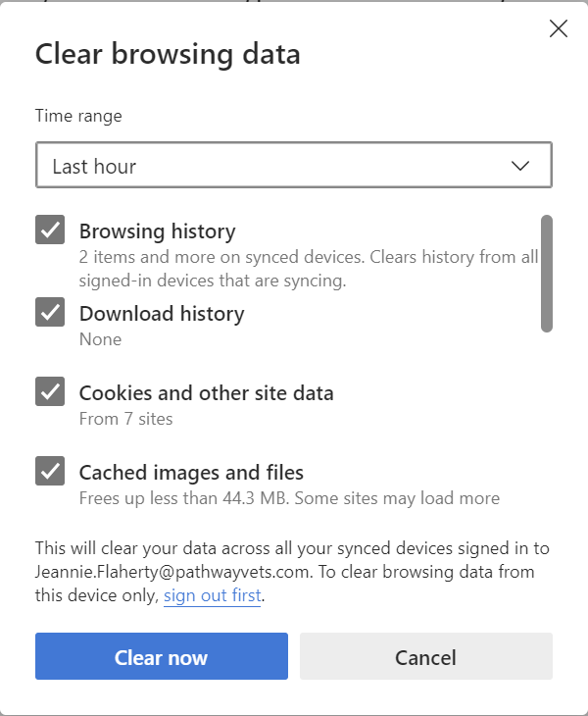This screenshot has height=716, width=588.
Task: Close the Clear browsing data dialog
Action: click(x=559, y=28)
